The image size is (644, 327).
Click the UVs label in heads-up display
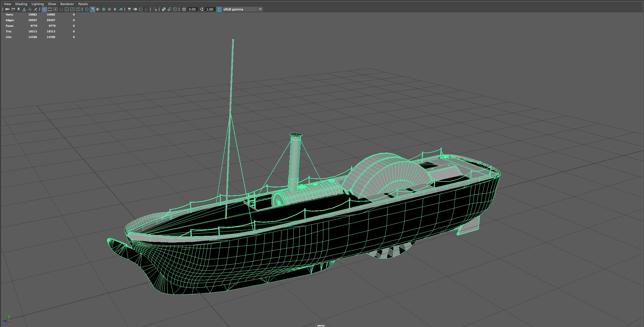coord(9,37)
